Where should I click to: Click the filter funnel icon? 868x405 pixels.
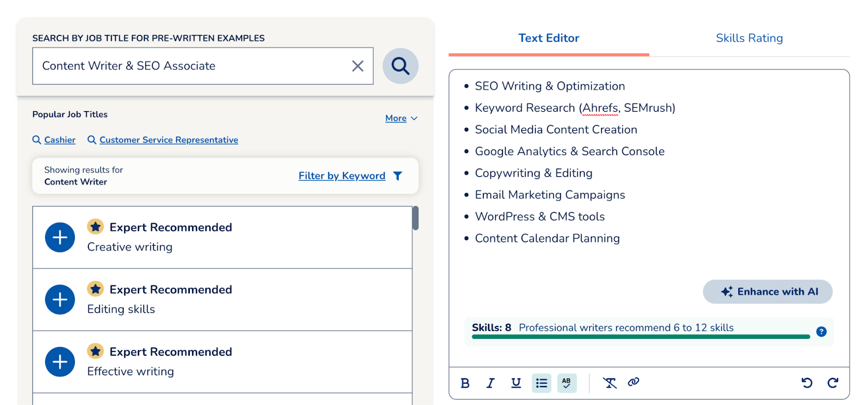[x=398, y=176]
